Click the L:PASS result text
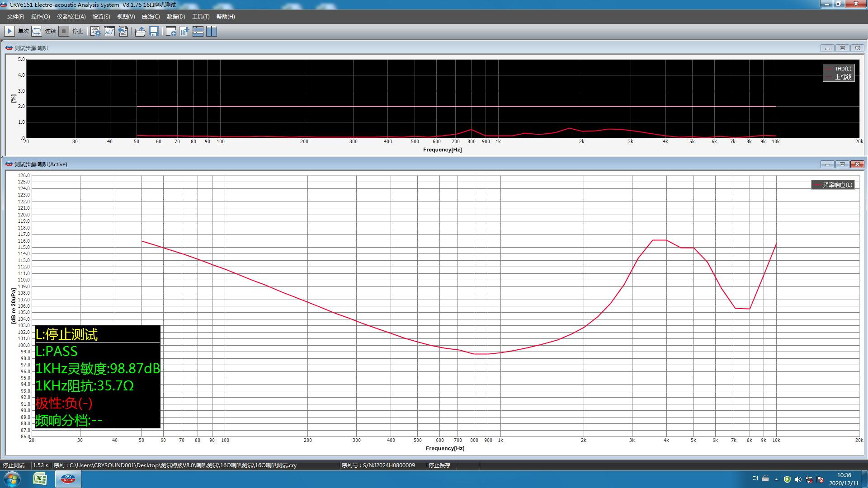868x488 pixels. pos(57,351)
